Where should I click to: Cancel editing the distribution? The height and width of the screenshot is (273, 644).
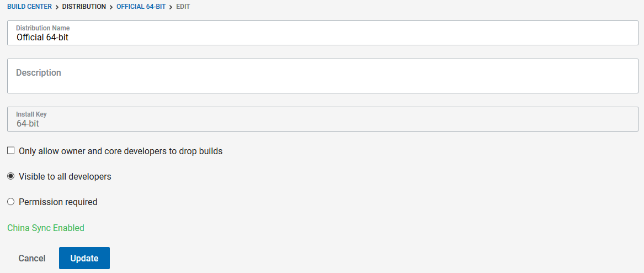pyautogui.click(x=32, y=258)
